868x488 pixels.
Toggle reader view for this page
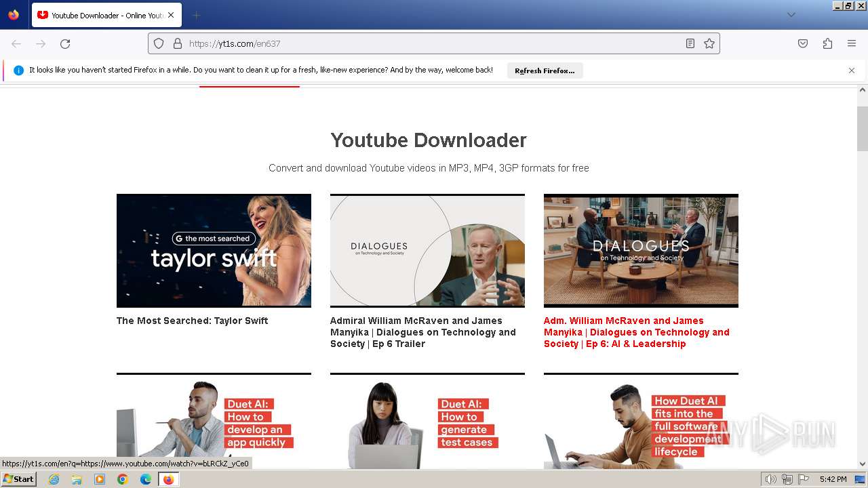pyautogui.click(x=690, y=43)
